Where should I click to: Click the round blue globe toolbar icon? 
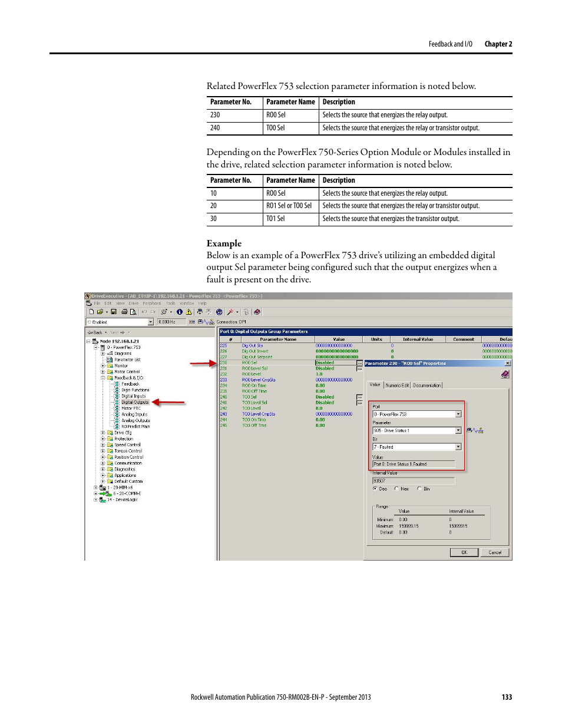219,312
